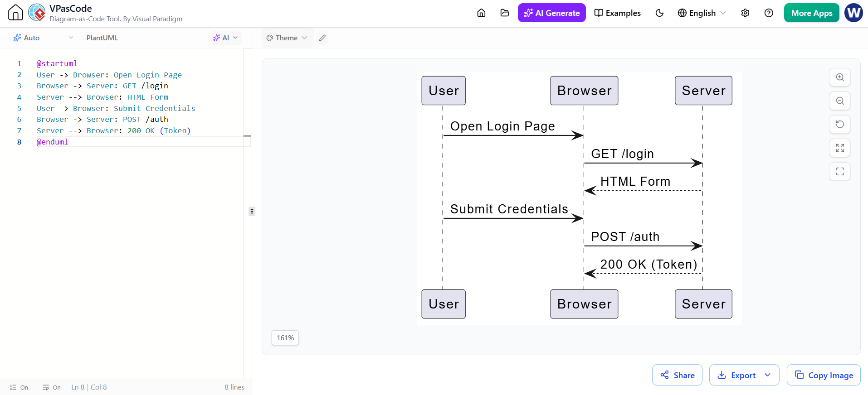Click the bottom Server participant box
This screenshot has width=868, height=395.
pyautogui.click(x=703, y=304)
